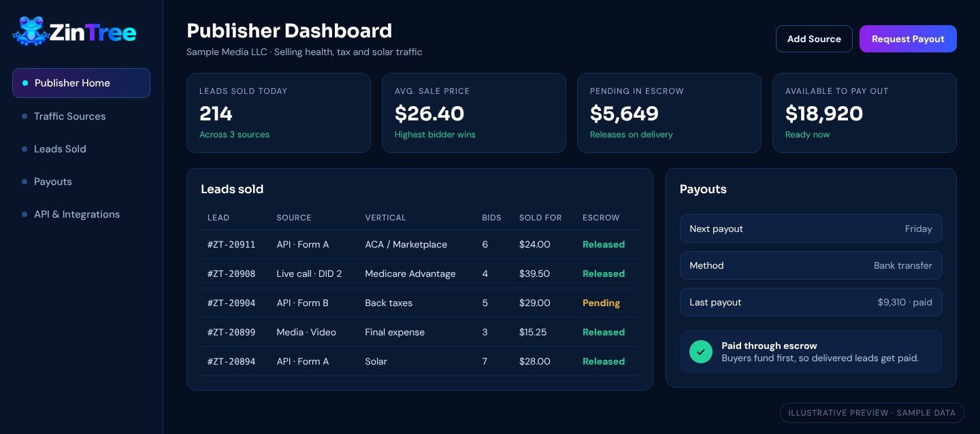Click lead ID #ZT-20894
Image resolution: width=980 pixels, height=434 pixels.
[231, 361]
